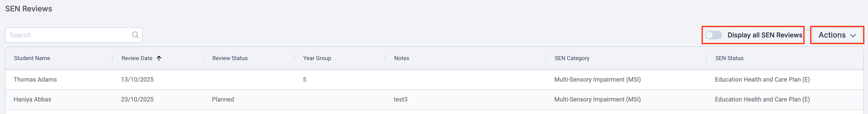Click the Review Status column header
Image resolution: width=868 pixels, height=114 pixels.
(230, 58)
